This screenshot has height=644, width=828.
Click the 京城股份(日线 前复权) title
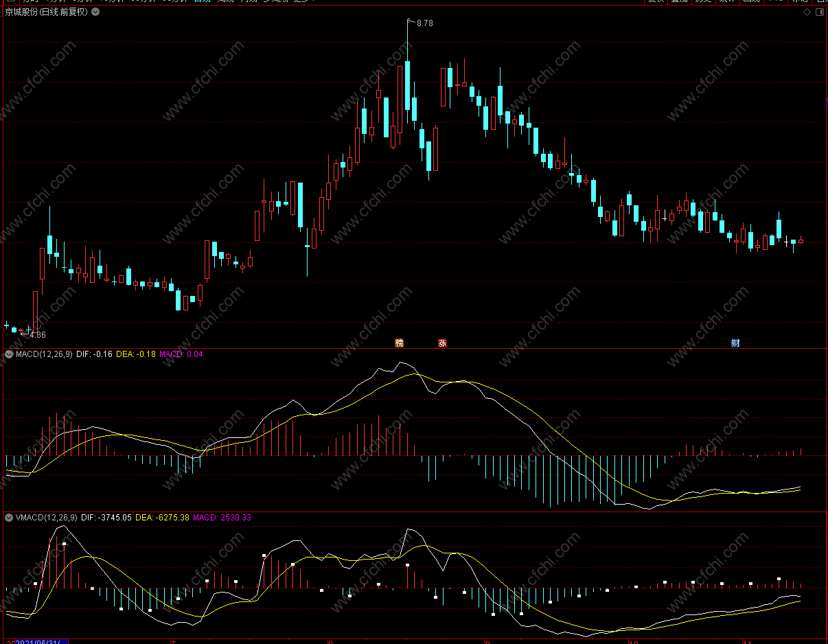(x=47, y=12)
